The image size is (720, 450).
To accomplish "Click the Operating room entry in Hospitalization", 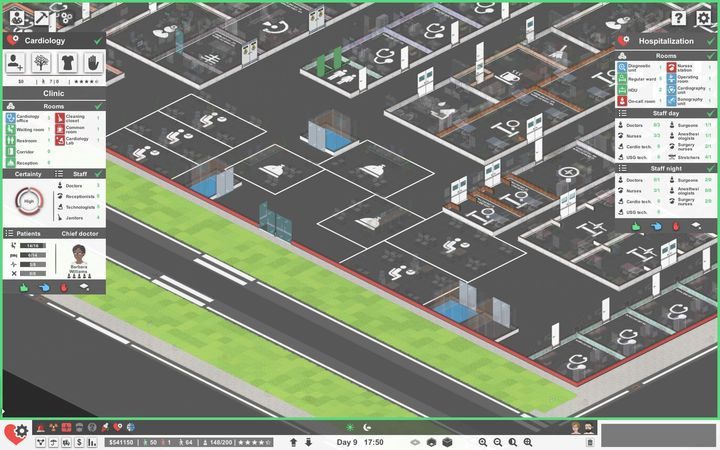I will 687,77.
